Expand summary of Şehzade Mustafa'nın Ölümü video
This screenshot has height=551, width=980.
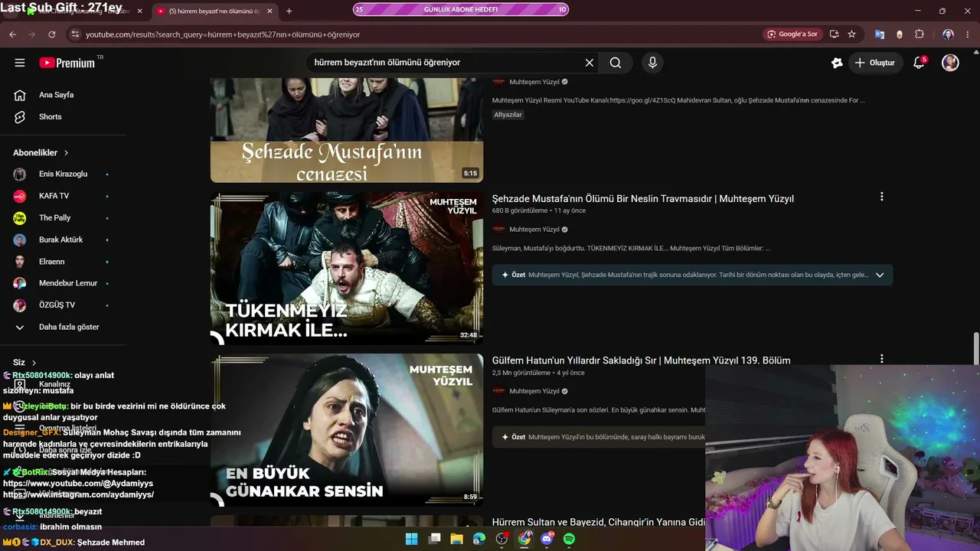[x=880, y=275]
